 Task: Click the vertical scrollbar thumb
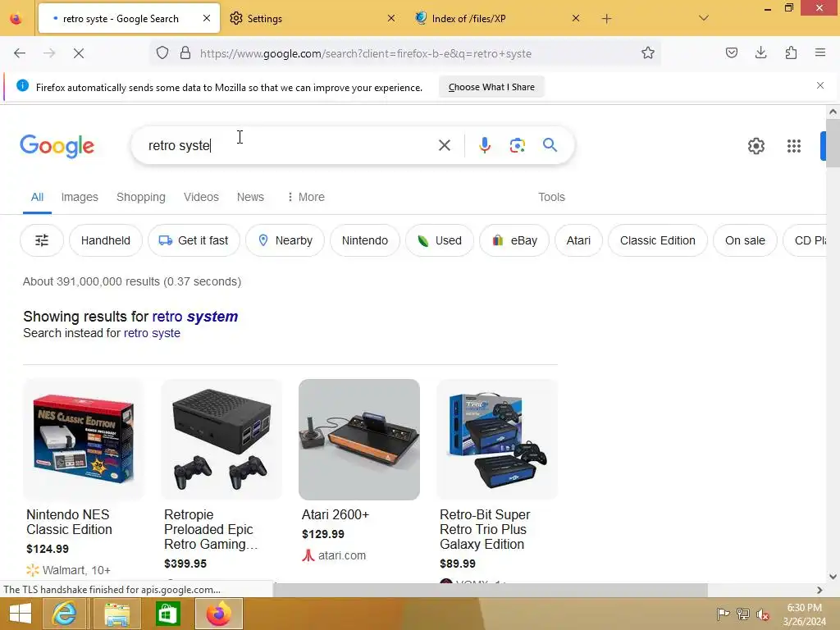833,144
